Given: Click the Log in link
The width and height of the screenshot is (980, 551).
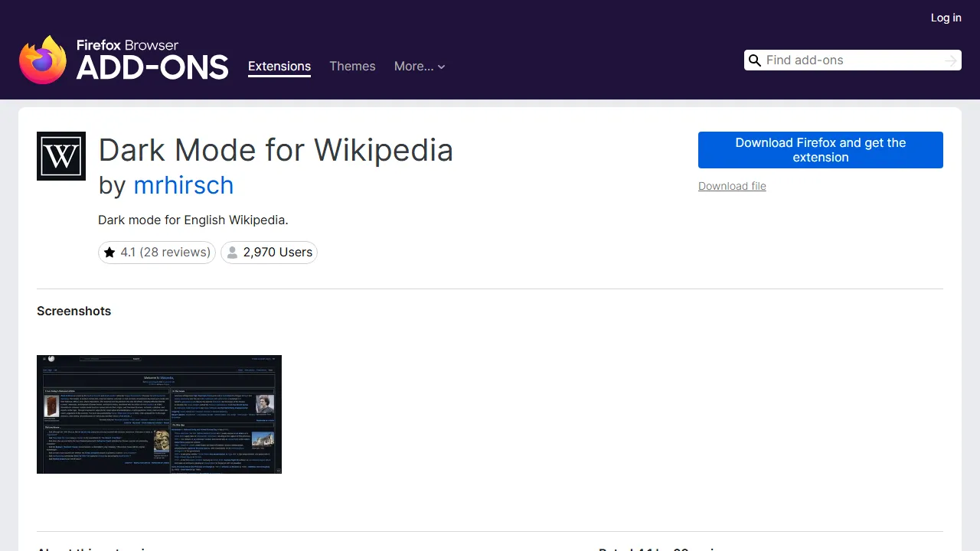Looking at the screenshot, I should (946, 18).
